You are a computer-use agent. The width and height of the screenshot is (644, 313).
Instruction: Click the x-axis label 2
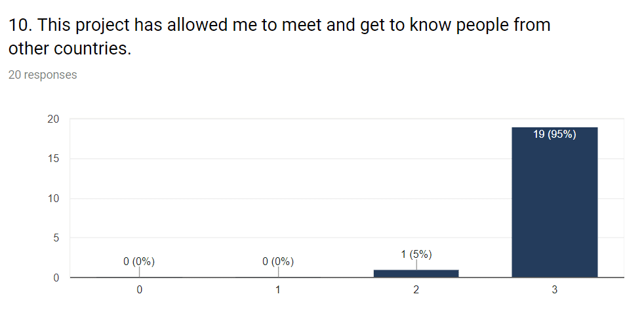(x=416, y=290)
